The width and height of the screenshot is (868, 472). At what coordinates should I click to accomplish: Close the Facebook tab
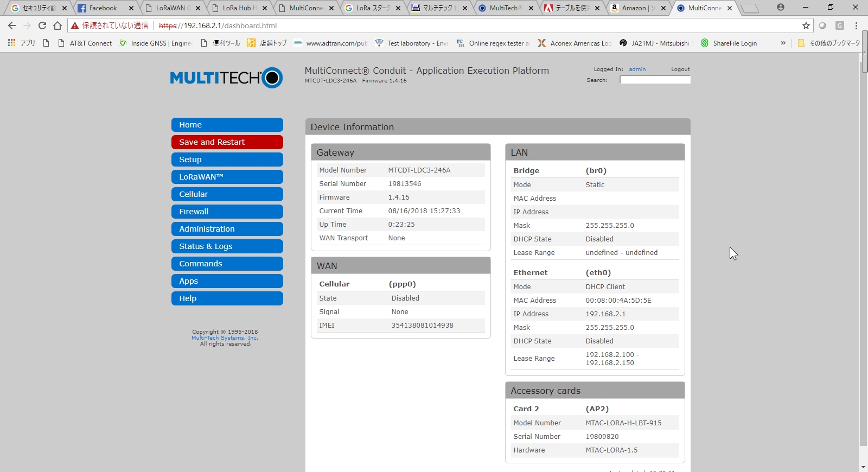pyautogui.click(x=131, y=8)
